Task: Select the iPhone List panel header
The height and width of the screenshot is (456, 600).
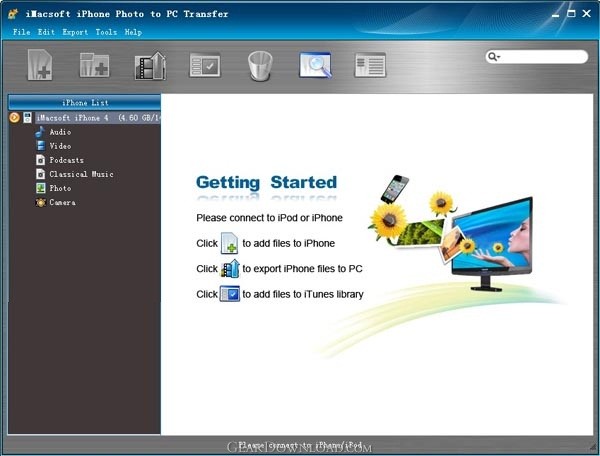Action: tap(85, 103)
